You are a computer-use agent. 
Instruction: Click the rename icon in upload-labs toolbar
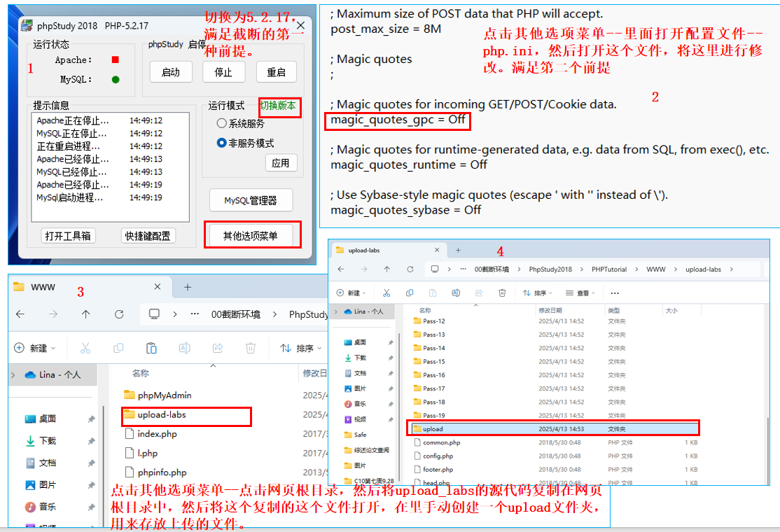(x=456, y=293)
